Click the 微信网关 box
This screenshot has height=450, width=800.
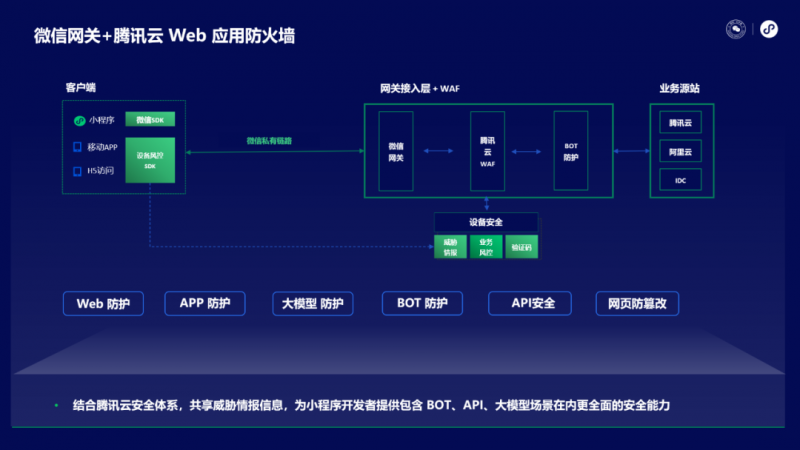[396, 151]
